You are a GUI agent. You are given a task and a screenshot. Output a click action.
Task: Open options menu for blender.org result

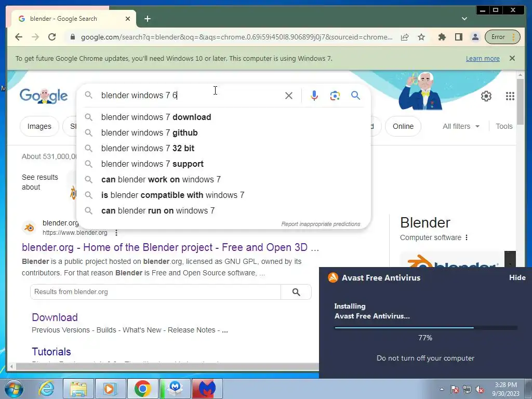(116, 233)
